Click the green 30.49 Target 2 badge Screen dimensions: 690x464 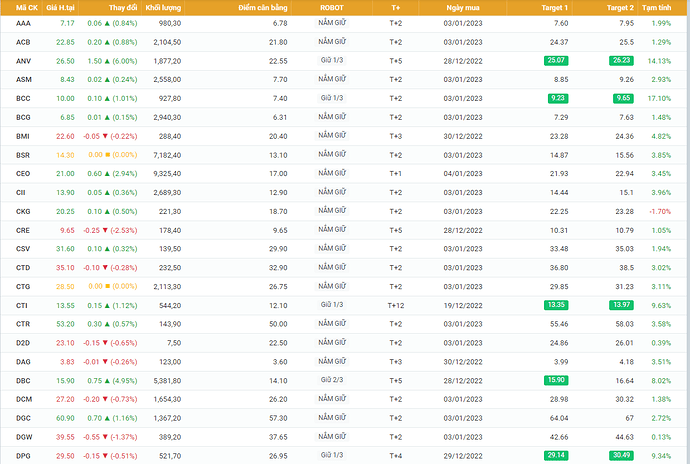point(620,456)
